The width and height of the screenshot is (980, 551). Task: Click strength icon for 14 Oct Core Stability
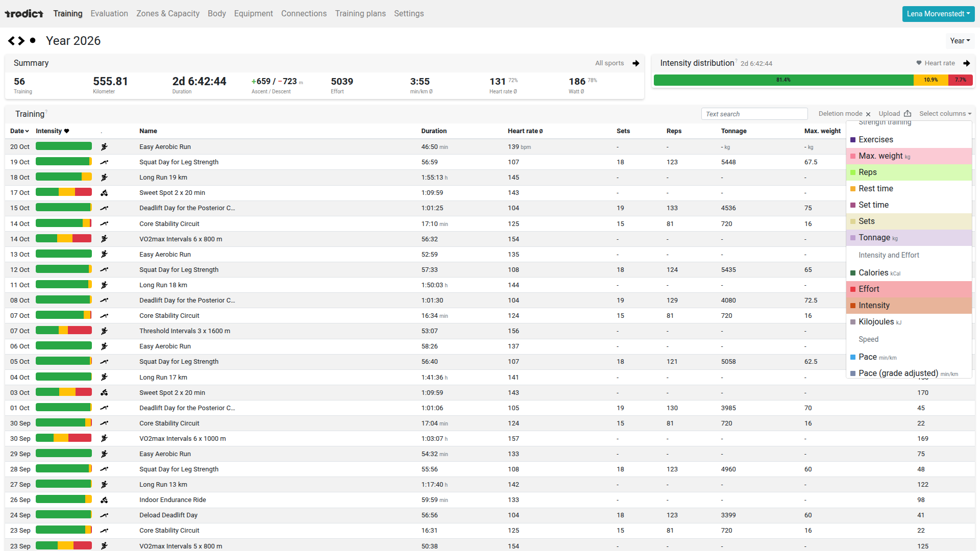pyautogui.click(x=104, y=223)
